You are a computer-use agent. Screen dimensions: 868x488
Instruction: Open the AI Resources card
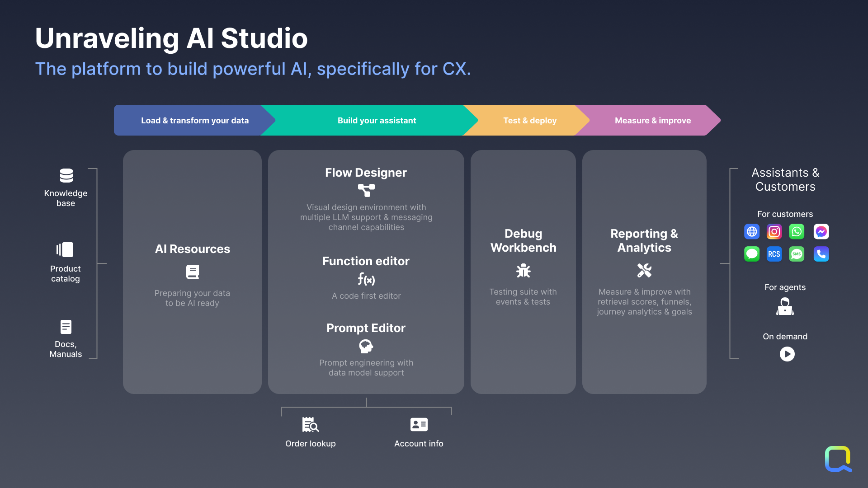[x=192, y=272]
